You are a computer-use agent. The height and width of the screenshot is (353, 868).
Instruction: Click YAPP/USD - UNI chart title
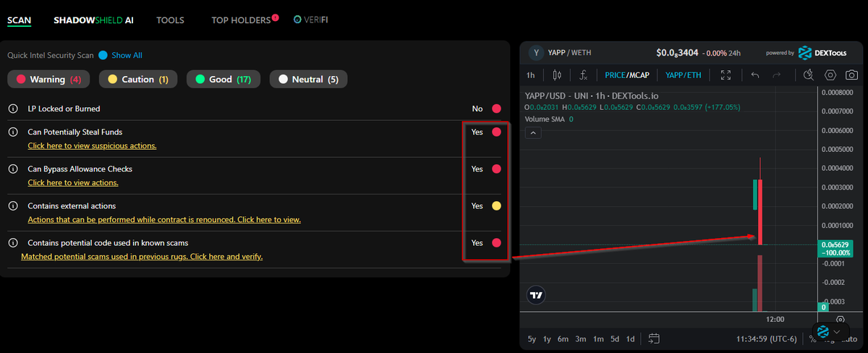click(x=590, y=95)
